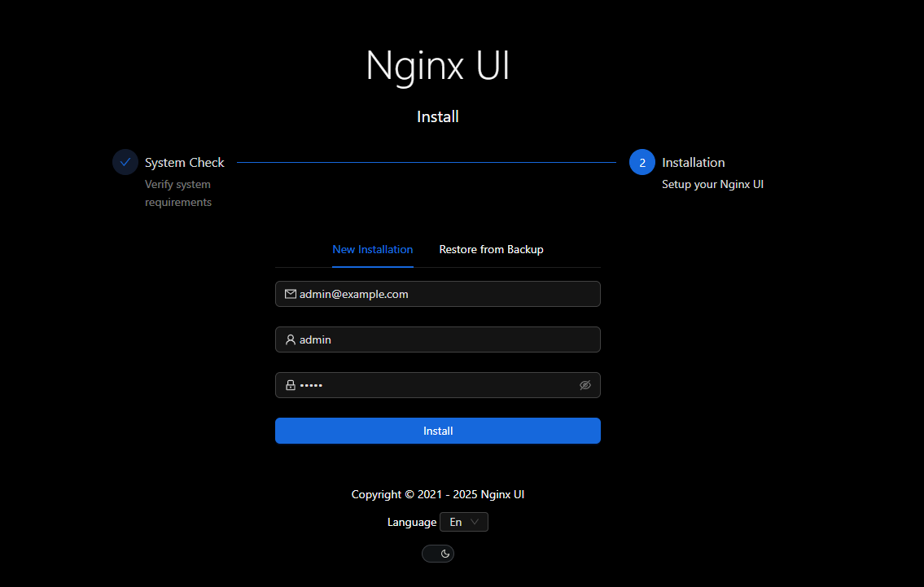Show password using the eye icon
Screen dimensions: 924x587
[x=585, y=385]
